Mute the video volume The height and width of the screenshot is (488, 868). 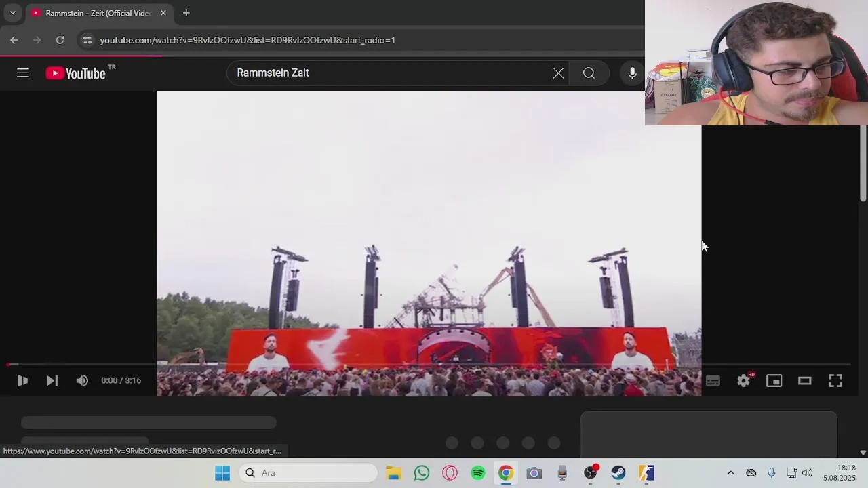coord(82,381)
